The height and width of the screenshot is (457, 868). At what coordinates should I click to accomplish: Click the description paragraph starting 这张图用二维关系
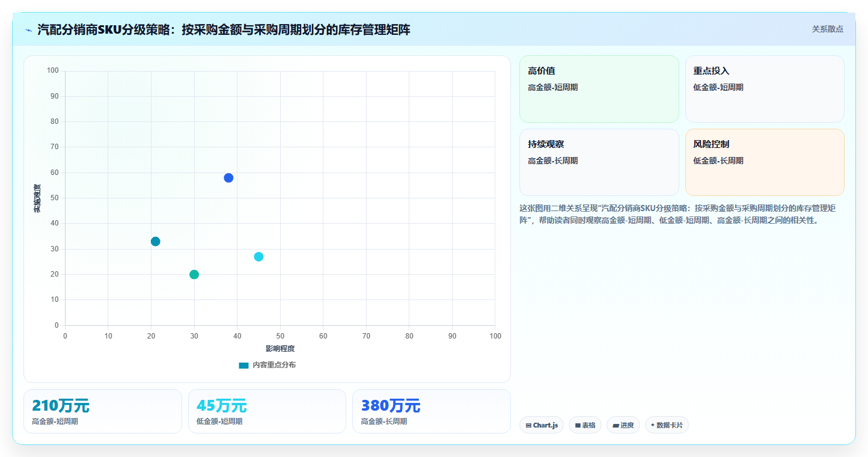(x=682, y=214)
